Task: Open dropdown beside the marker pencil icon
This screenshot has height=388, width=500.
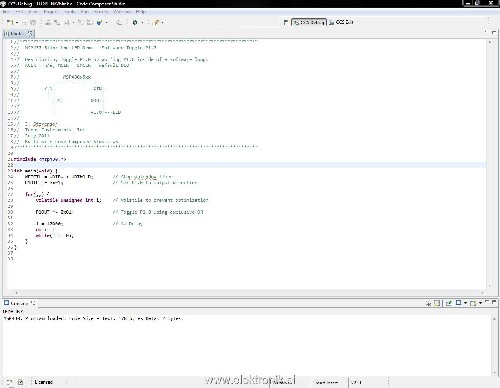Action: (x=162, y=23)
